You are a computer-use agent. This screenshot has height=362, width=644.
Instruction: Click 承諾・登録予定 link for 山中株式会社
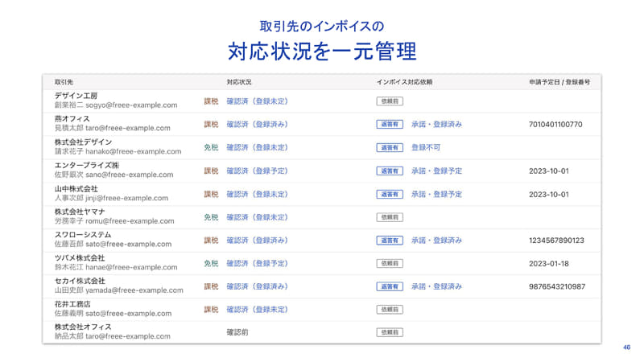click(x=436, y=195)
